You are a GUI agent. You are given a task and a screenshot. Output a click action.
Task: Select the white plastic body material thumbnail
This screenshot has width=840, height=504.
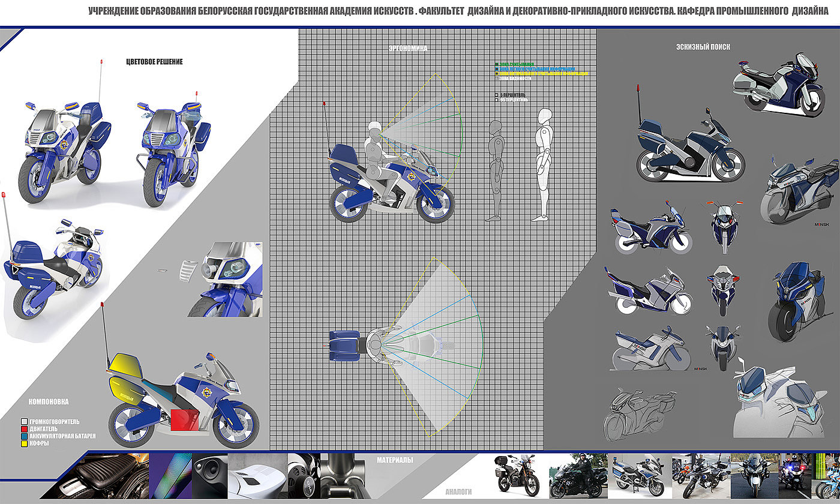pos(258,476)
